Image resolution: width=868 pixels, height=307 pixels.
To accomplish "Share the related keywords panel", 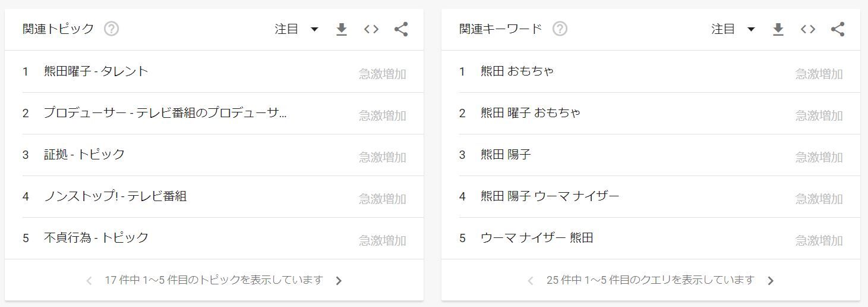I will pos(838,29).
